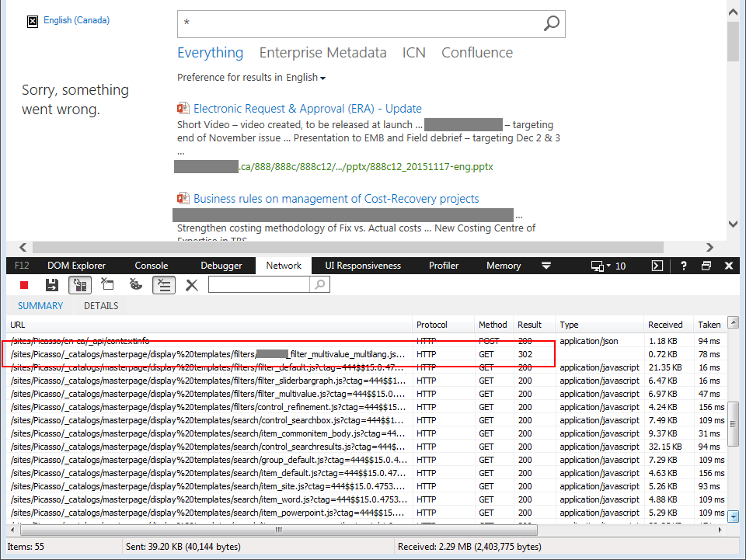Click the clear browser cache icon
The width and height of the screenshot is (746, 560).
(107, 285)
